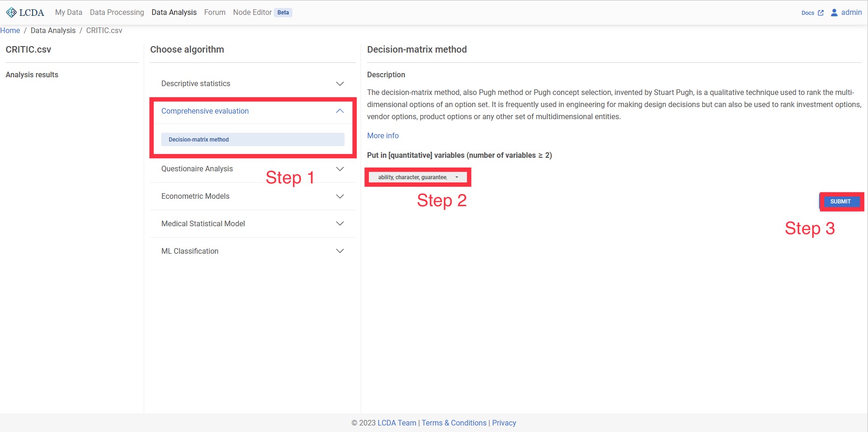Switch to the Forum page
Viewport: 868px width, 432px height.
(x=215, y=13)
